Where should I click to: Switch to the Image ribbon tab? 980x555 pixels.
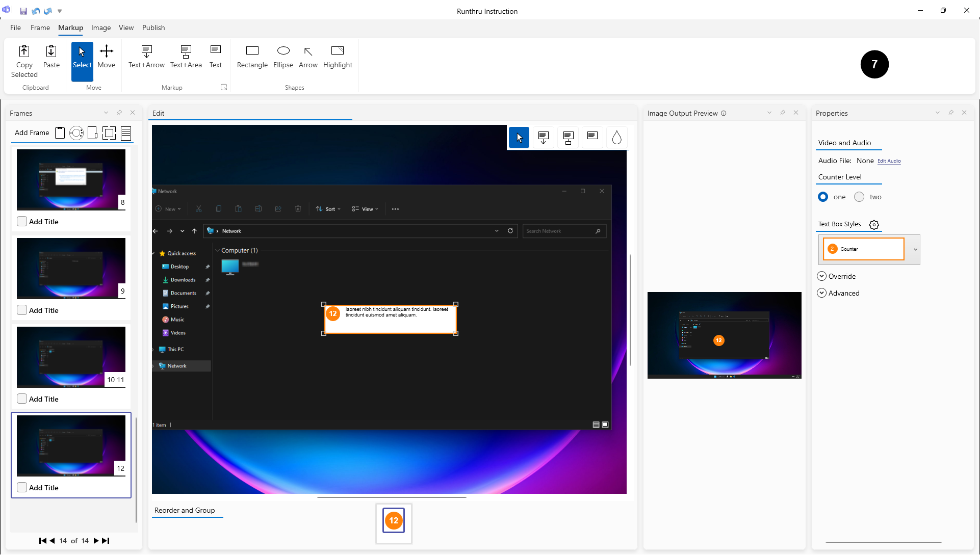(x=101, y=28)
